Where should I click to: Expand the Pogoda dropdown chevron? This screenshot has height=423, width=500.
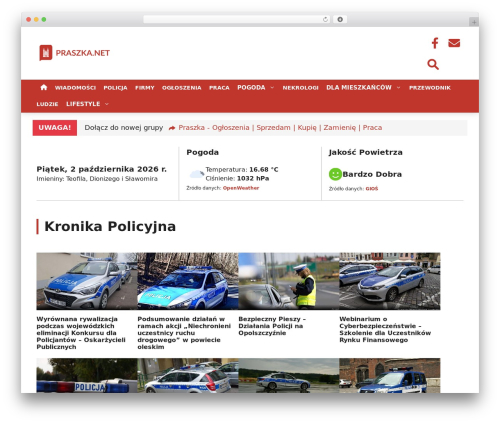272,87
